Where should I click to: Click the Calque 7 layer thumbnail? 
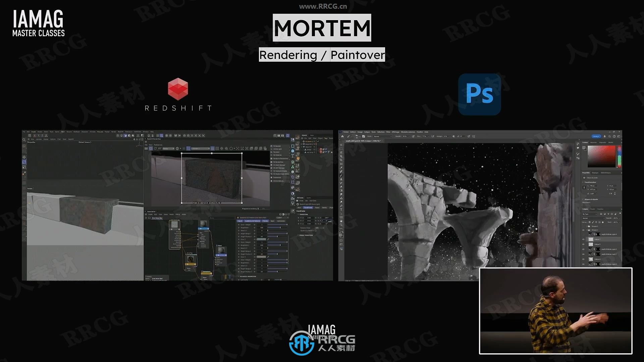click(x=591, y=239)
